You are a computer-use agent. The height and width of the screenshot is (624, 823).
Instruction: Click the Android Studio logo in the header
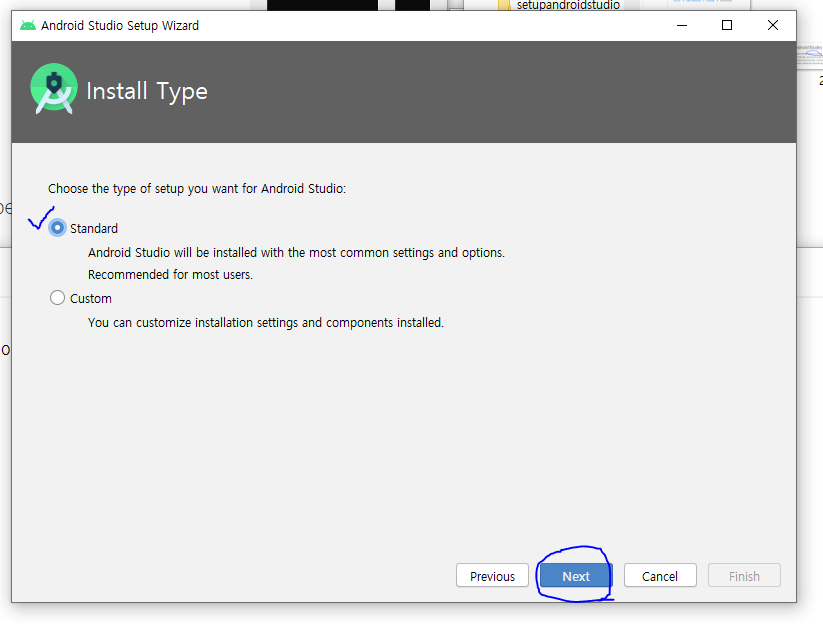coord(54,89)
